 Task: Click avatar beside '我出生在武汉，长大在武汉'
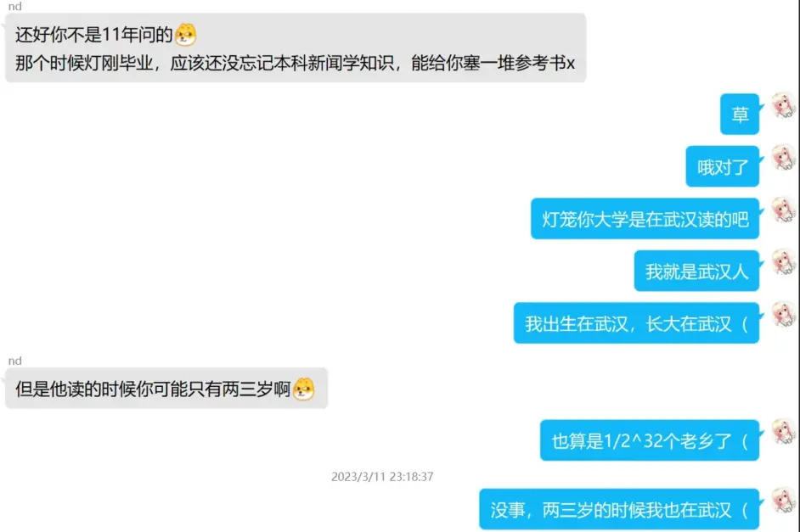click(x=783, y=315)
